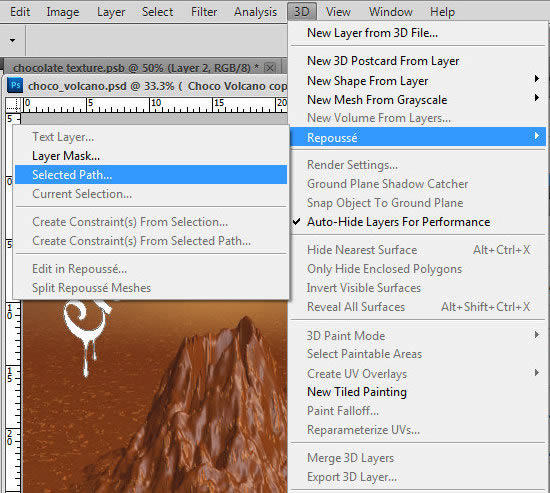Open the Window menu
550x493 pixels.
[390, 12]
